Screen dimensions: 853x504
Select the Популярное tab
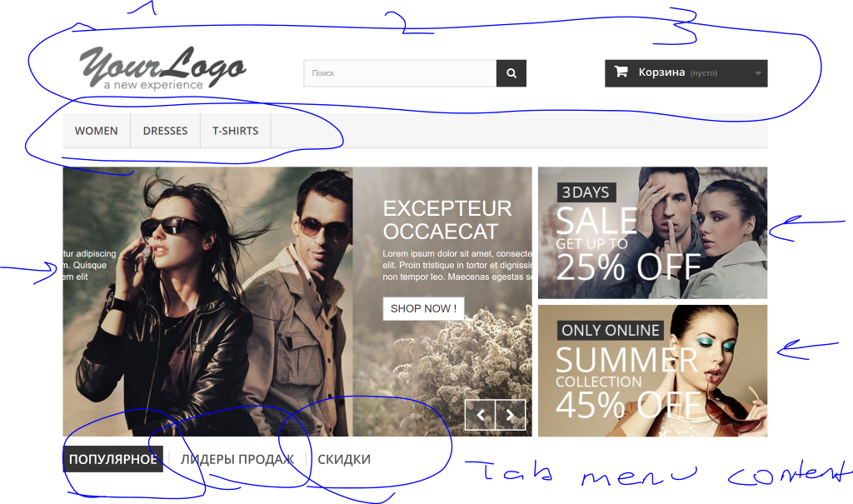[113, 459]
